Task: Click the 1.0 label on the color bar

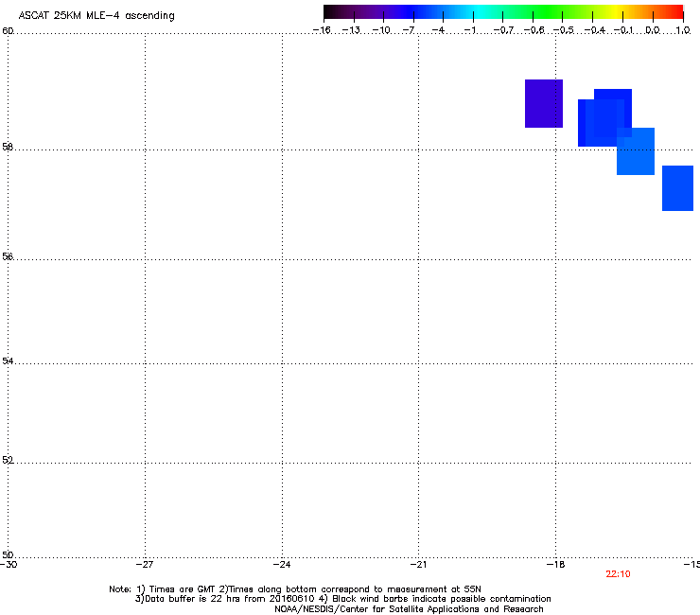Action: (x=683, y=30)
